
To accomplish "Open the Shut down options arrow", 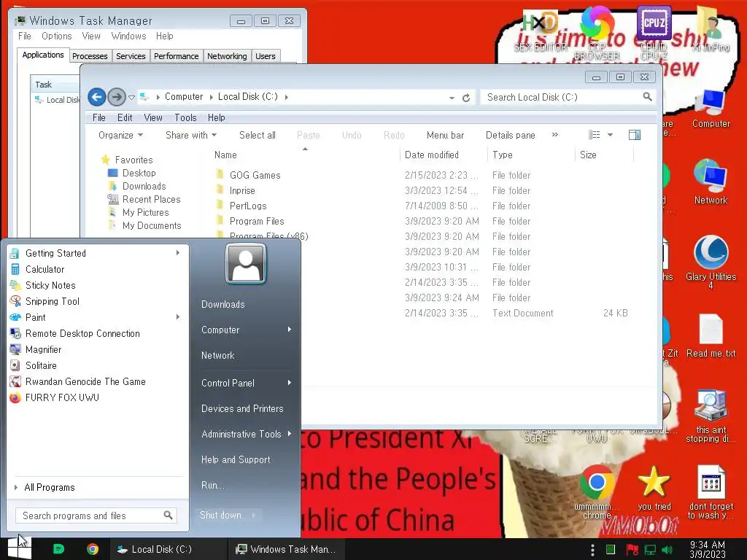I will [253, 516].
